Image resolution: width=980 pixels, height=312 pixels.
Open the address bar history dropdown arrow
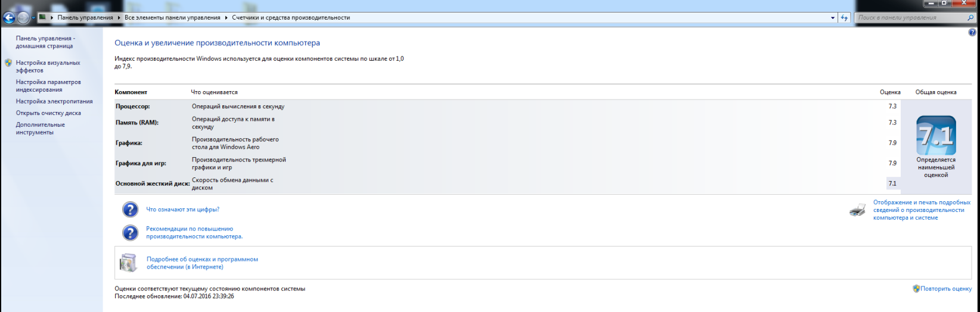[833, 18]
